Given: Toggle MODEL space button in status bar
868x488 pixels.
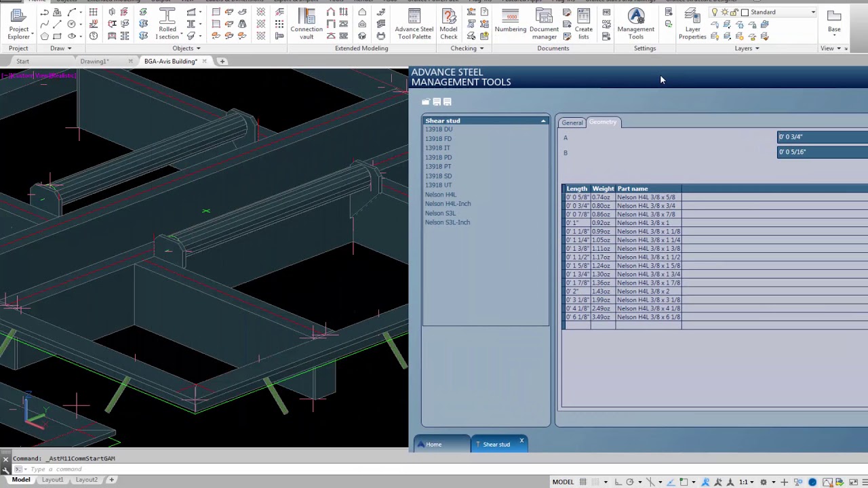Looking at the screenshot, I should click(x=563, y=482).
